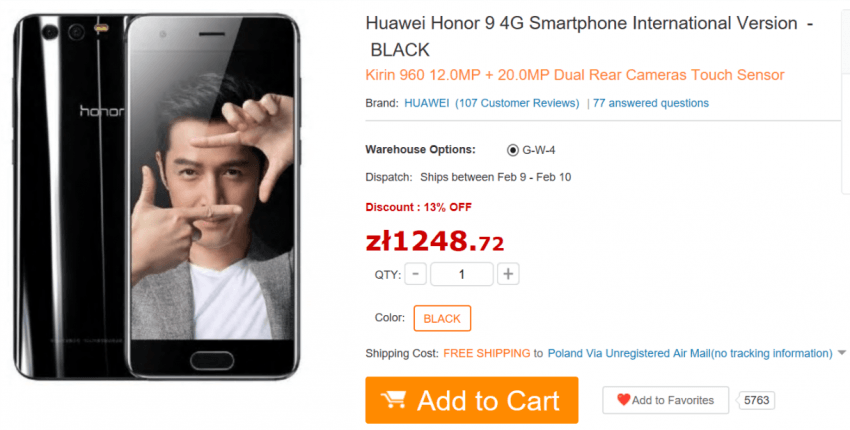Decrease quantity with the minus button

point(415,274)
